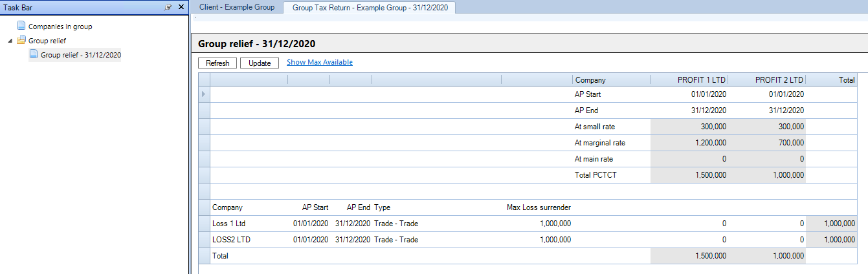Screen dimensions: 868x274
Task: Click the At small rate label
Action: (x=594, y=127)
